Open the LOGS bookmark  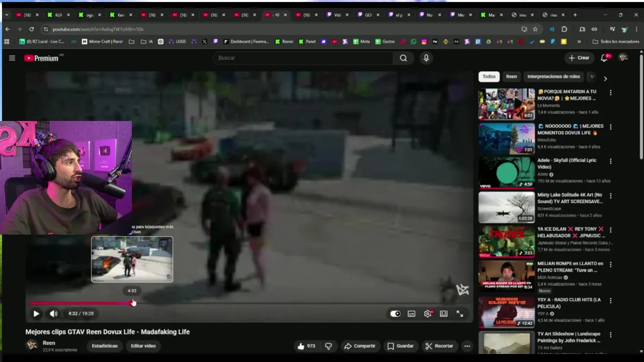[x=177, y=42]
